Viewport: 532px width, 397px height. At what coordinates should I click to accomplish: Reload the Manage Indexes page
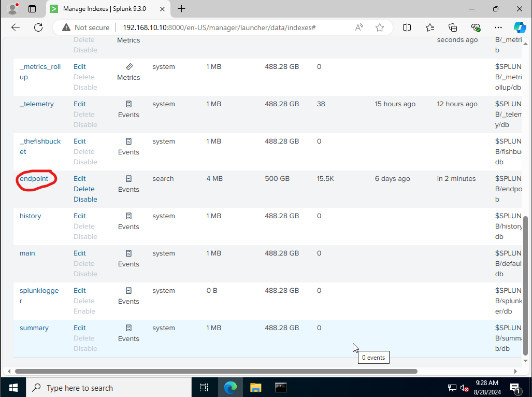pos(38,27)
